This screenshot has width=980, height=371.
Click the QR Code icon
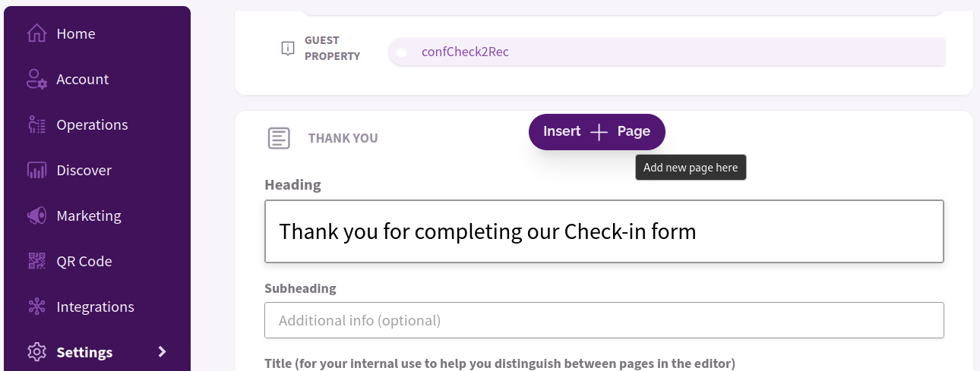point(36,262)
